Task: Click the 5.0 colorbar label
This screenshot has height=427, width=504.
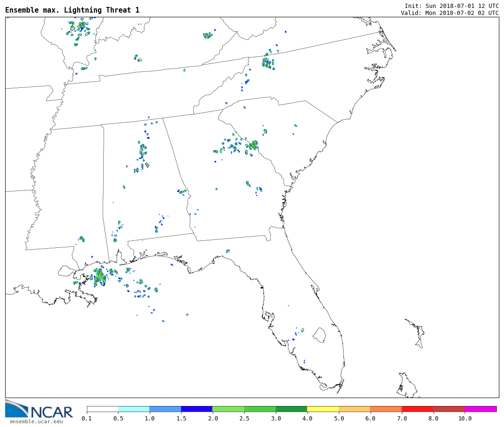Action: click(339, 418)
